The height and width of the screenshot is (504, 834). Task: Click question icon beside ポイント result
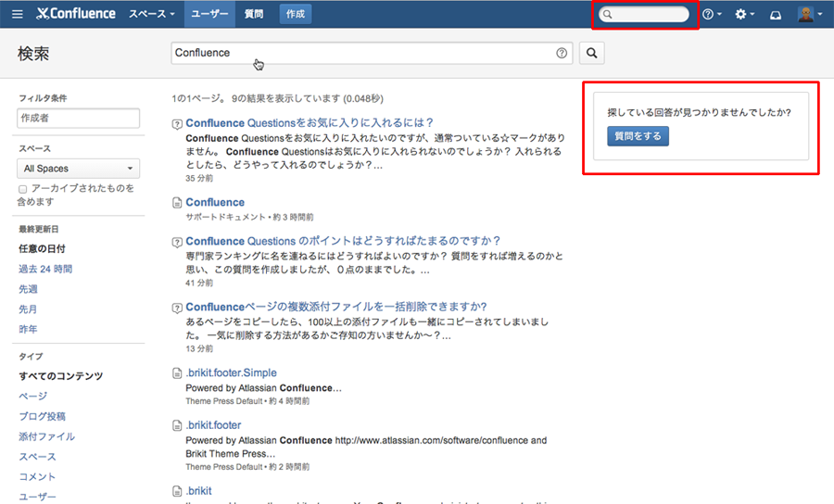click(177, 242)
